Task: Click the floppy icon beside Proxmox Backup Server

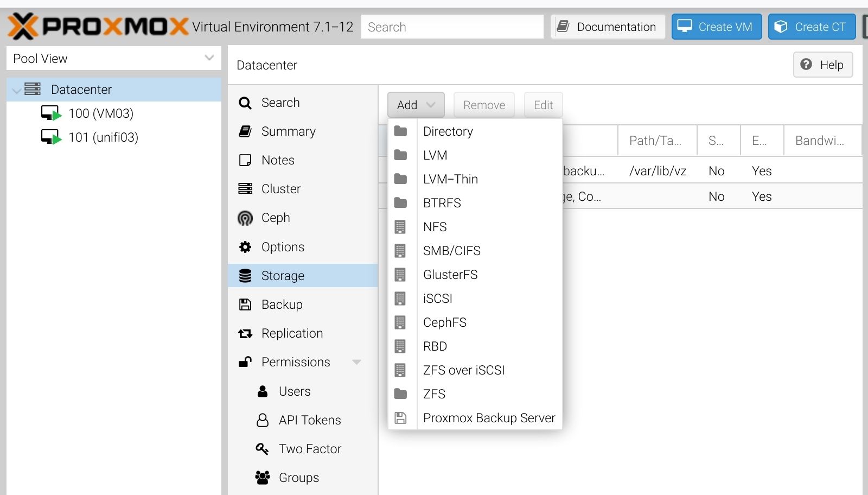Action: tap(400, 418)
